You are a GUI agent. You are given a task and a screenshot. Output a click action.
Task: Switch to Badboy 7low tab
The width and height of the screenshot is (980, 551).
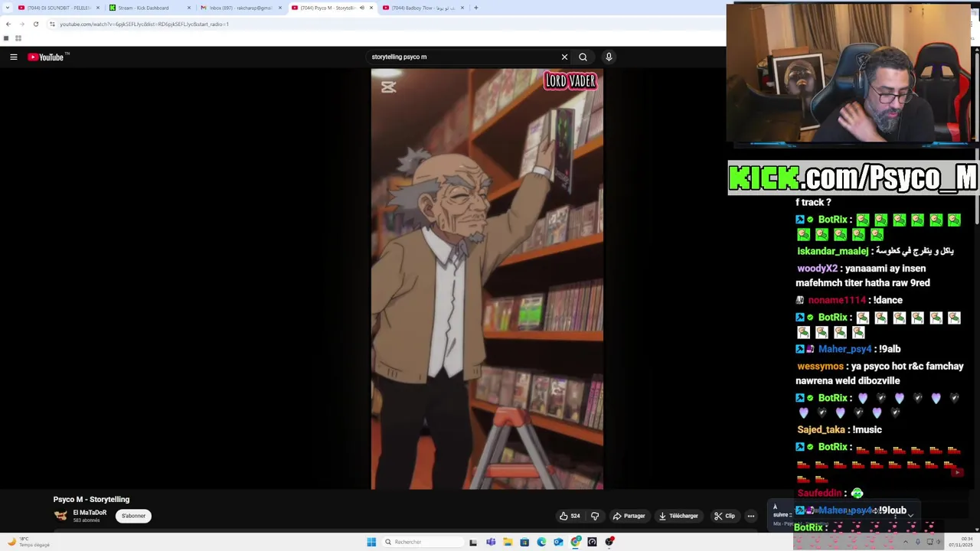point(423,8)
